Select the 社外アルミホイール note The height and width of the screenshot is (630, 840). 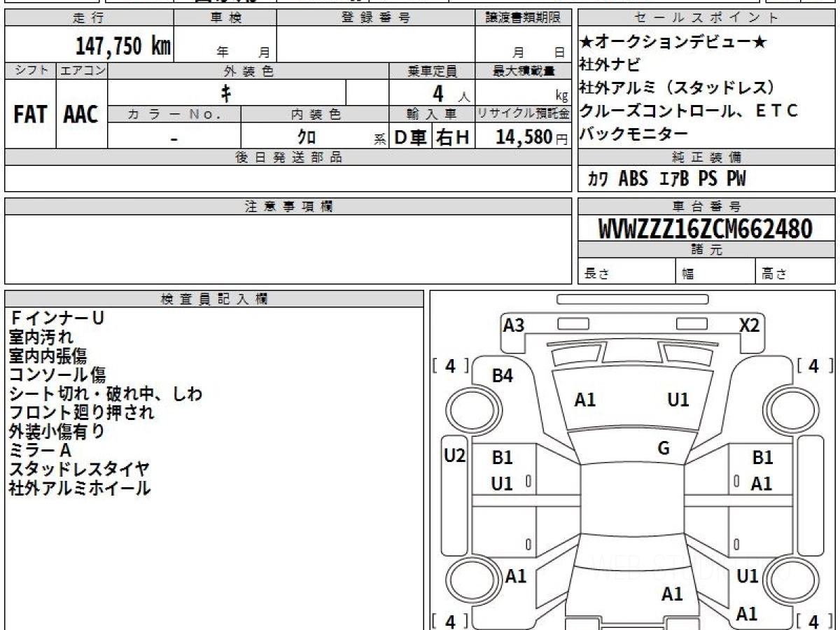[x=80, y=489]
